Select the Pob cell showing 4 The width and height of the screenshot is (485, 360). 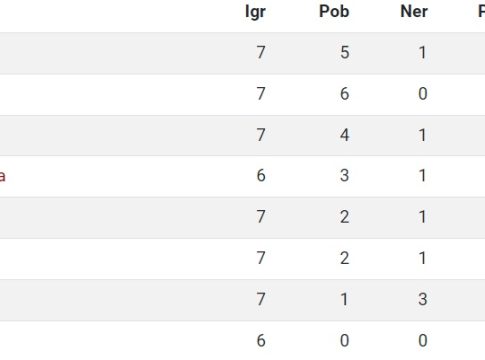coord(345,135)
